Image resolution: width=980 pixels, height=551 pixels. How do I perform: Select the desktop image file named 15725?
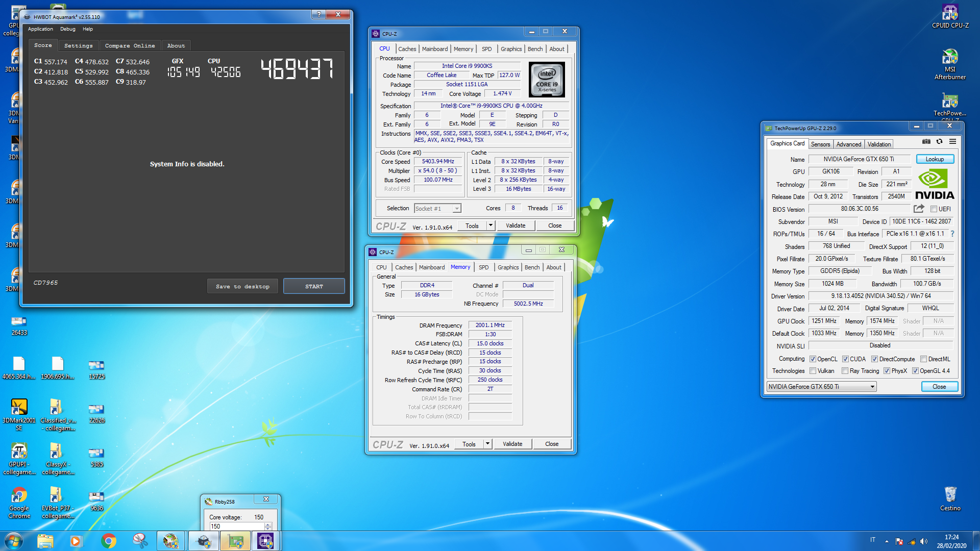coord(96,370)
